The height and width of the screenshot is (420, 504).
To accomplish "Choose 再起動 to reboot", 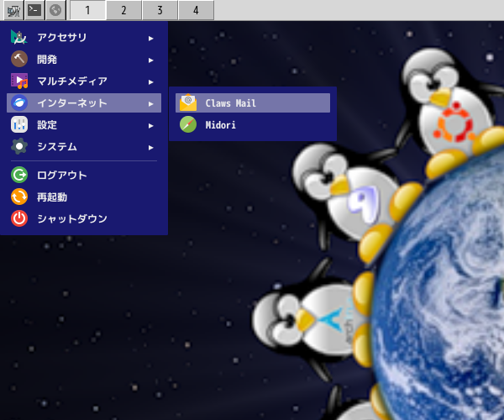I will coord(84,197).
